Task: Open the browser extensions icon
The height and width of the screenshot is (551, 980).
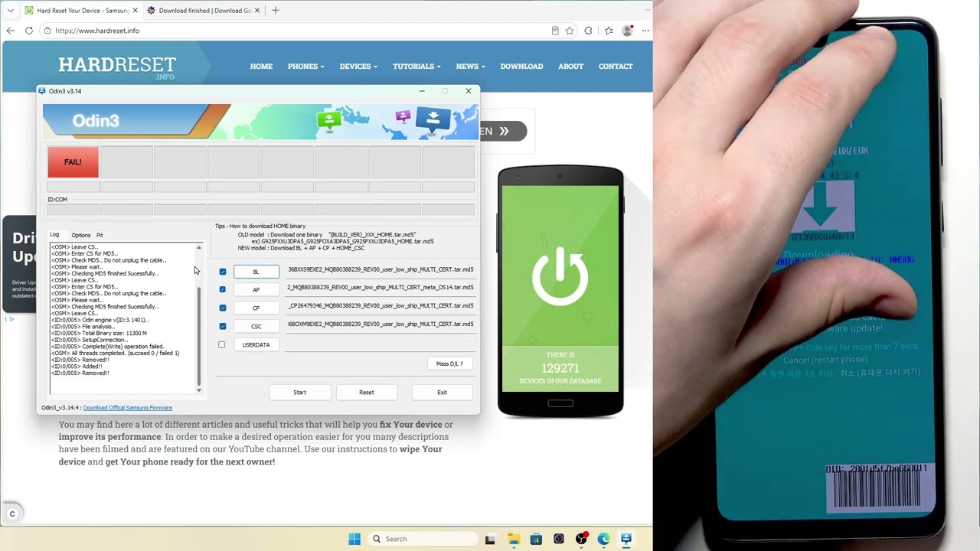Action: (588, 31)
